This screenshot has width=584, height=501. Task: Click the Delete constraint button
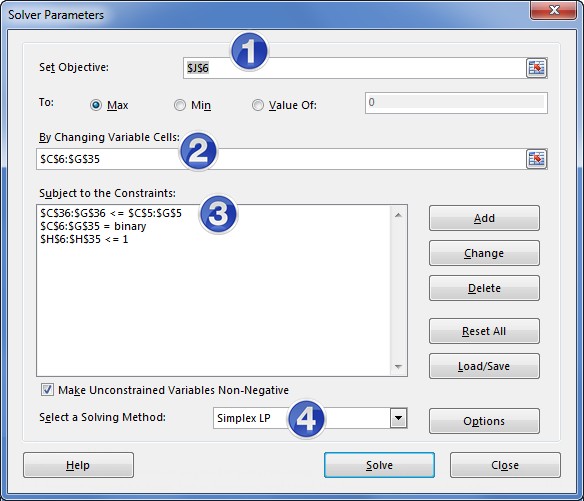(484, 288)
